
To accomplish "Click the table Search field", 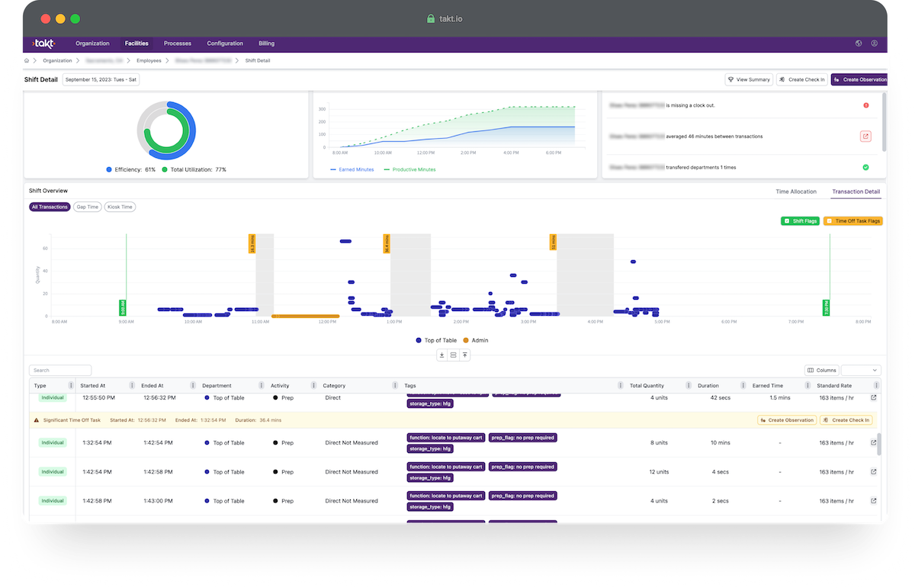I will click(60, 370).
